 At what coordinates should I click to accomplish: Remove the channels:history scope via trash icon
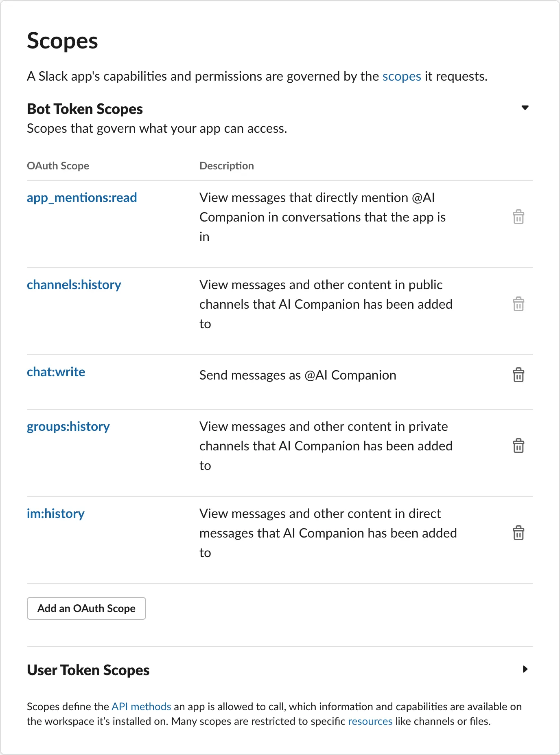tap(518, 304)
